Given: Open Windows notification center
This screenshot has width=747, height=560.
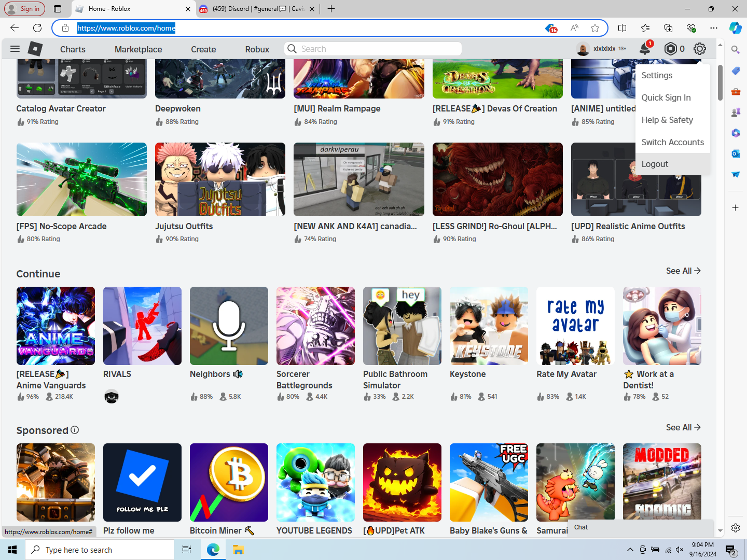Looking at the screenshot, I should [x=731, y=550].
